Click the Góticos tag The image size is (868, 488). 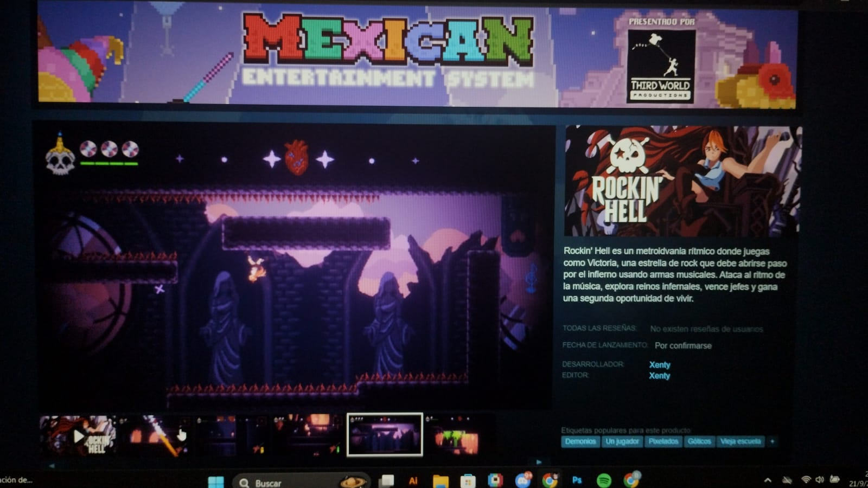pyautogui.click(x=699, y=441)
